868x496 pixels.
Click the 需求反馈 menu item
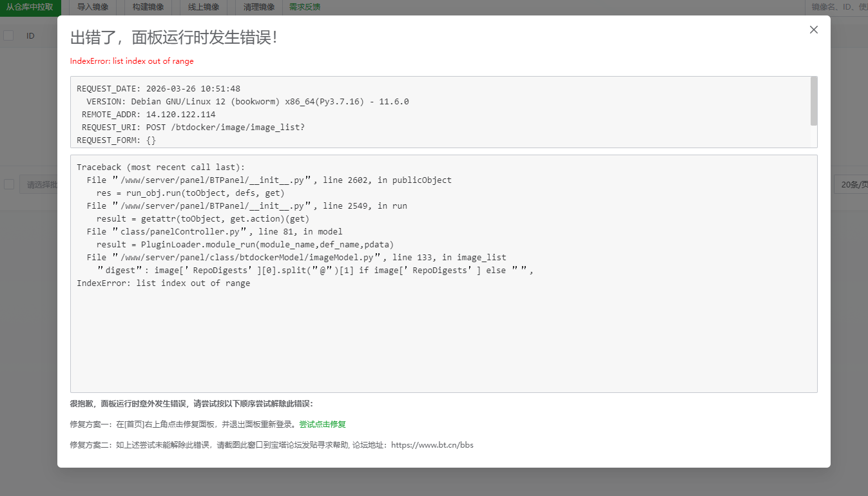[x=304, y=7]
